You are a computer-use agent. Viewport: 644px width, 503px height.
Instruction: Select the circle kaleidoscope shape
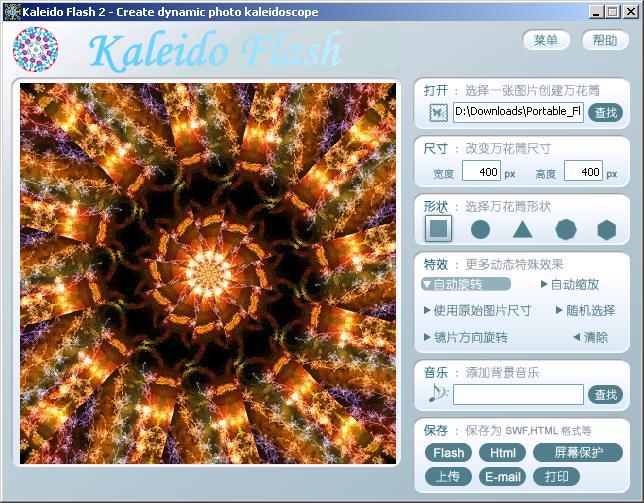[x=480, y=229]
